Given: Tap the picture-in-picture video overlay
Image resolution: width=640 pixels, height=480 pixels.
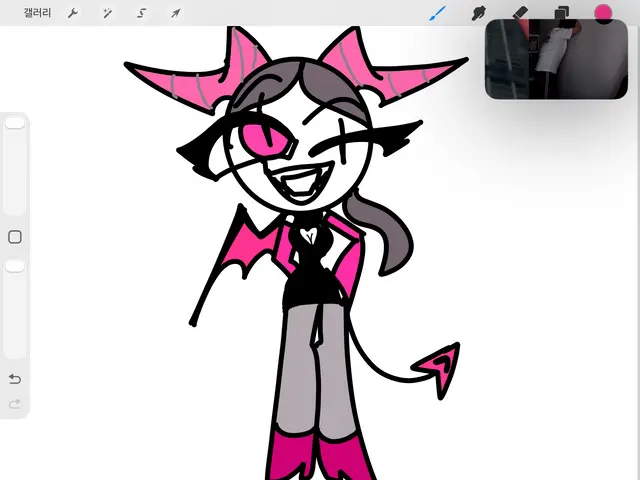Looking at the screenshot, I should point(556,59).
